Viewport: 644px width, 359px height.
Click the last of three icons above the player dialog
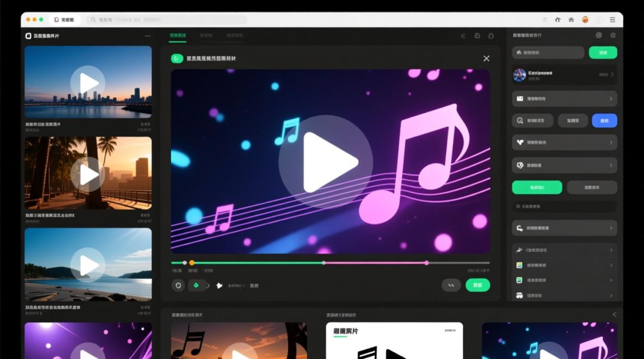point(491,36)
